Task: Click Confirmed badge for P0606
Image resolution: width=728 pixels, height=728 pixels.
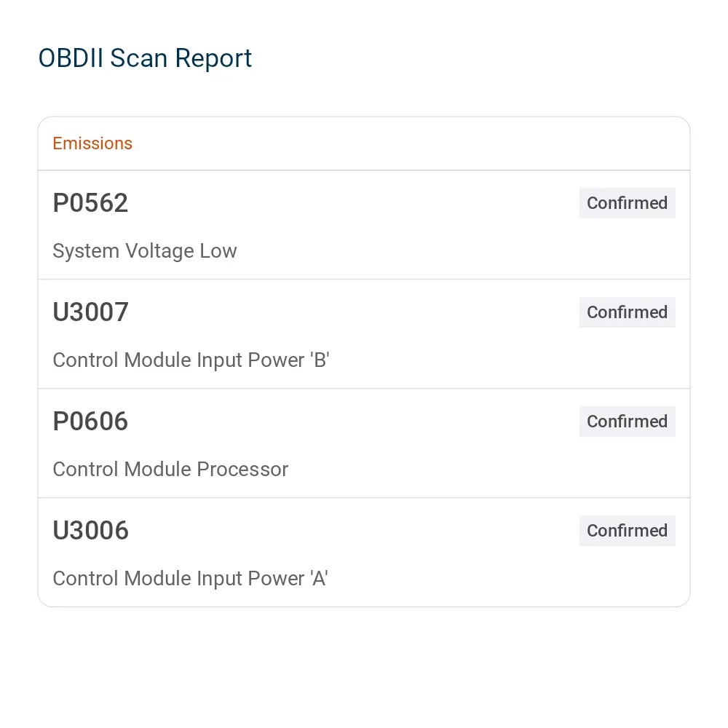Action: click(x=627, y=421)
